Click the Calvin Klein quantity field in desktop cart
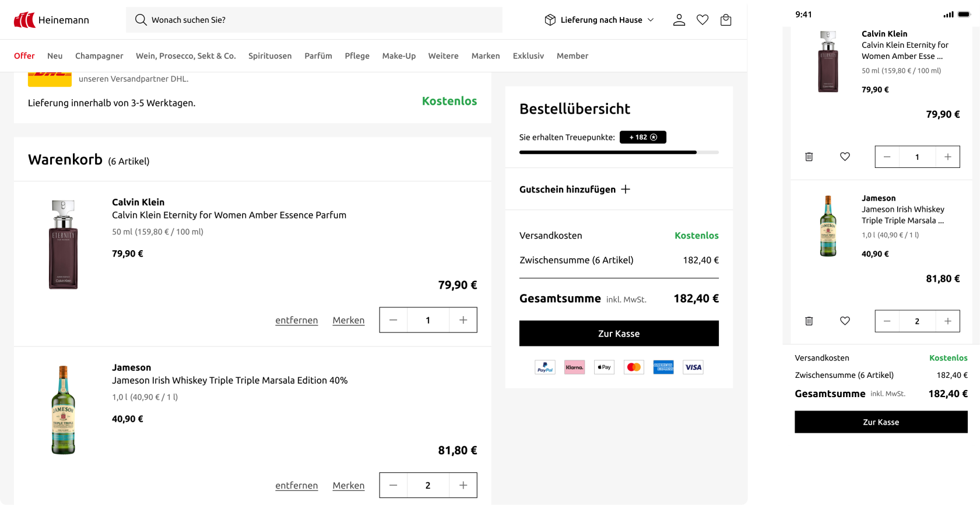980x505 pixels. (x=428, y=320)
